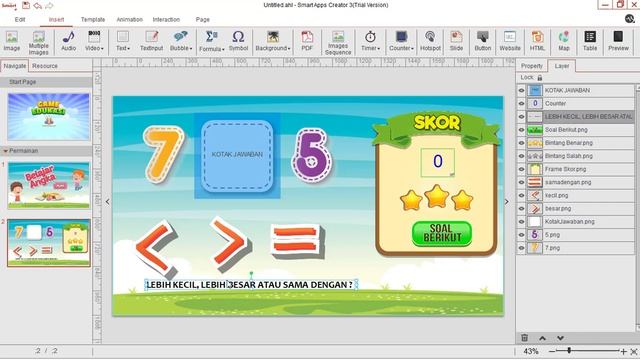Viewport: 640px width, 360px height.
Task: Toggle visibility of Frame Skor.png layer
Action: pos(521,169)
